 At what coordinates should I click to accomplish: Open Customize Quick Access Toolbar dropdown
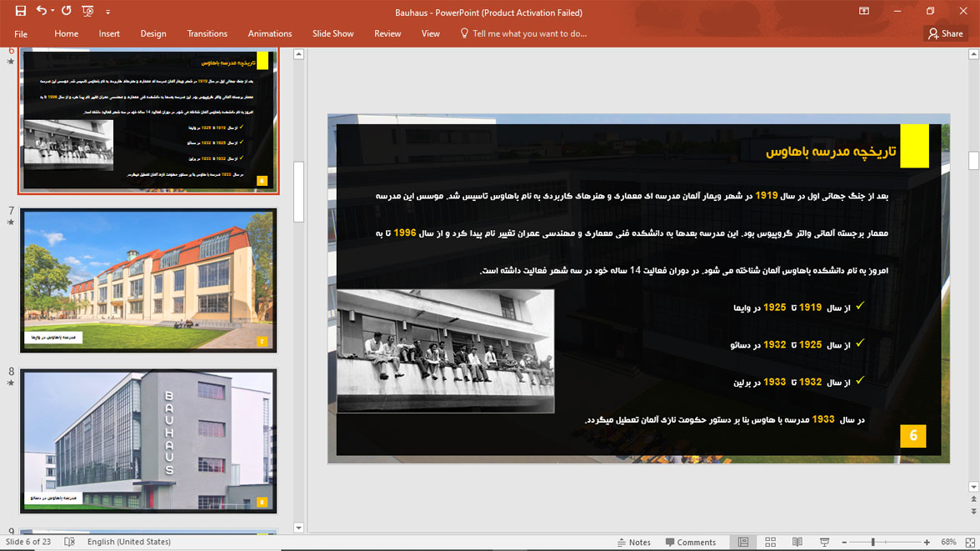[x=107, y=12]
